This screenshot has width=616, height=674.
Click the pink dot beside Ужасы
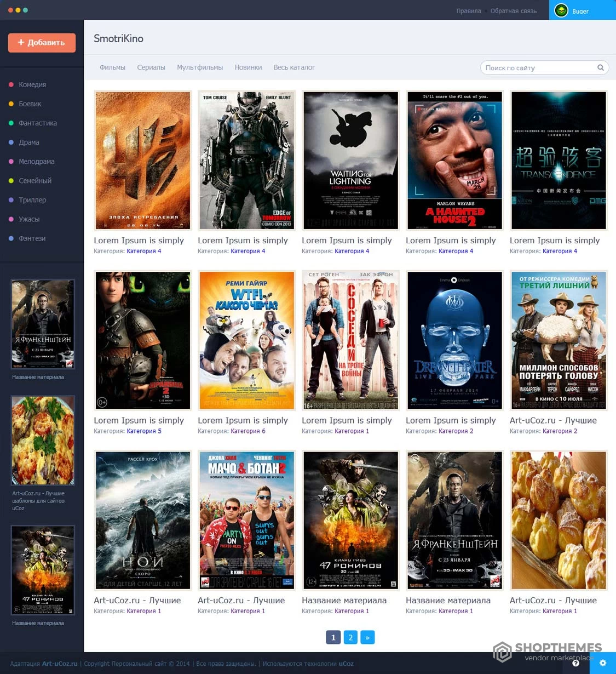click(x=11, y=219)
